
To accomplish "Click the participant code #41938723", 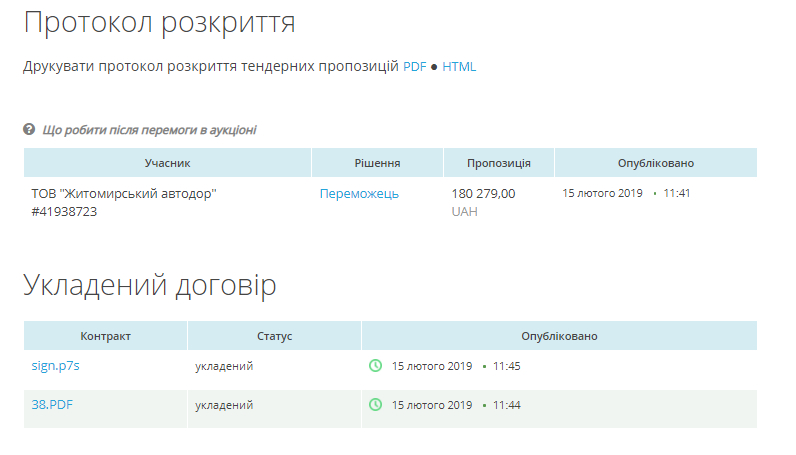I will [x=64, y=212].
